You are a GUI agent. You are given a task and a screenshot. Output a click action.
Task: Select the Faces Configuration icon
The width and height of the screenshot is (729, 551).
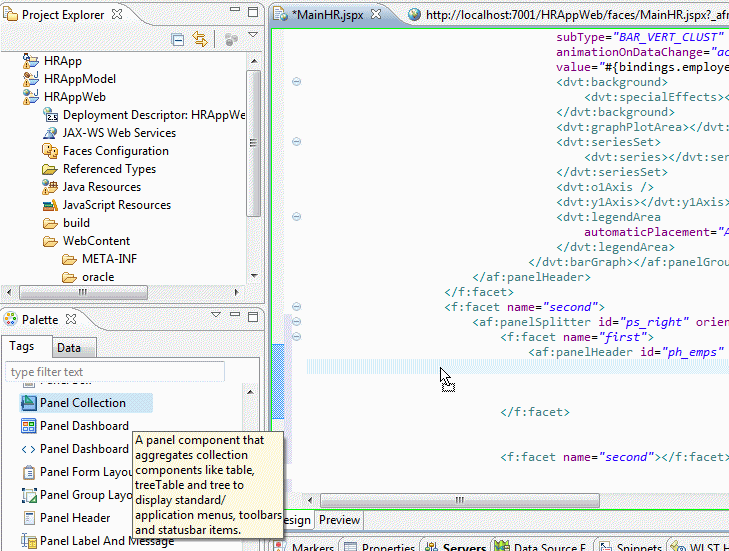(50, 151)
